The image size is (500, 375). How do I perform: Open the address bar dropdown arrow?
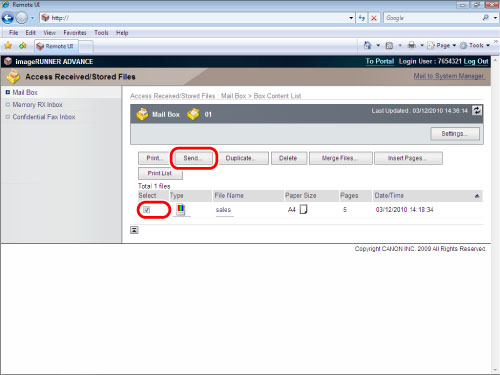tap(351, 18)
